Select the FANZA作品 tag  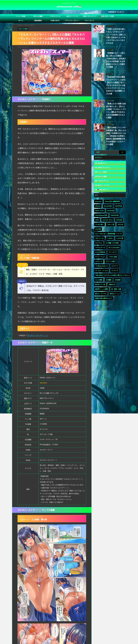click(x=115, y=215)
